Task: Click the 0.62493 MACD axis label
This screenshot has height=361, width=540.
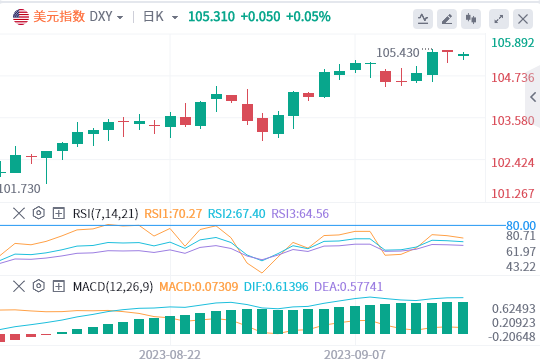Action: 513,309
